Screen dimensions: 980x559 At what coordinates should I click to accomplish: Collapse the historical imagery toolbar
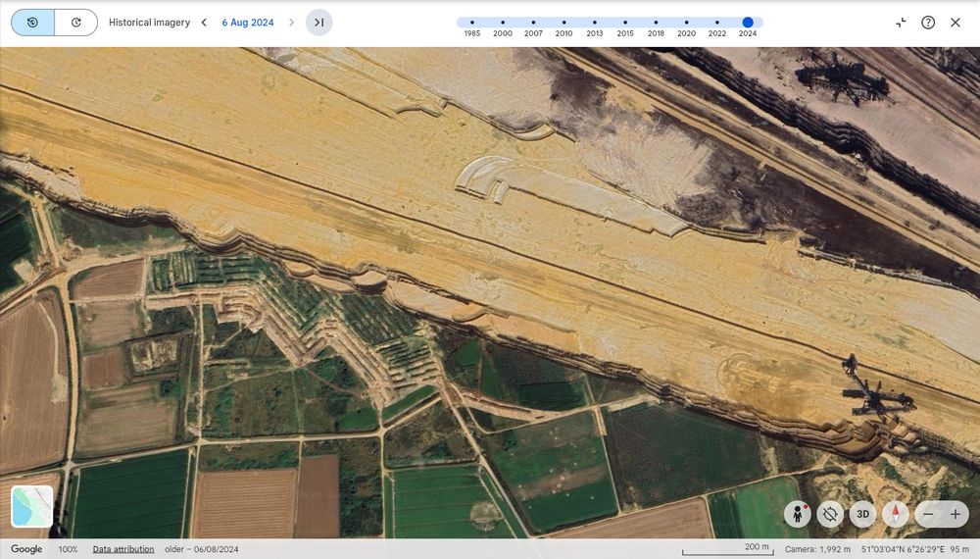901,23
